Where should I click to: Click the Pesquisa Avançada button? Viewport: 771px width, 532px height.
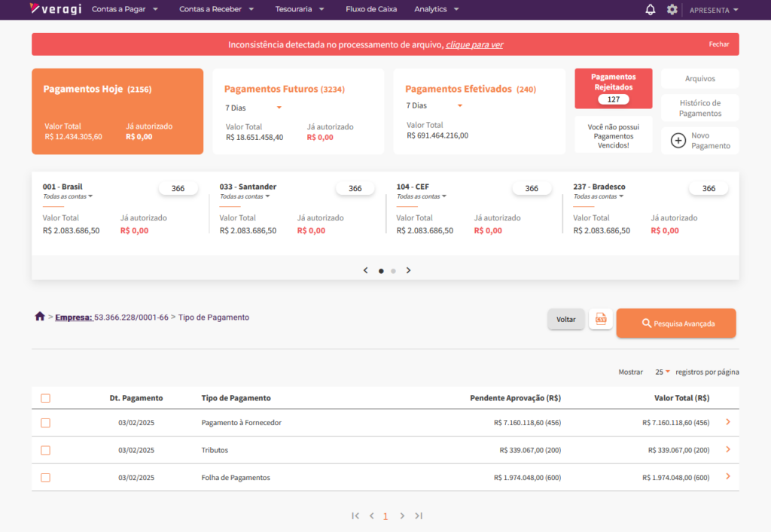(675, 324)
